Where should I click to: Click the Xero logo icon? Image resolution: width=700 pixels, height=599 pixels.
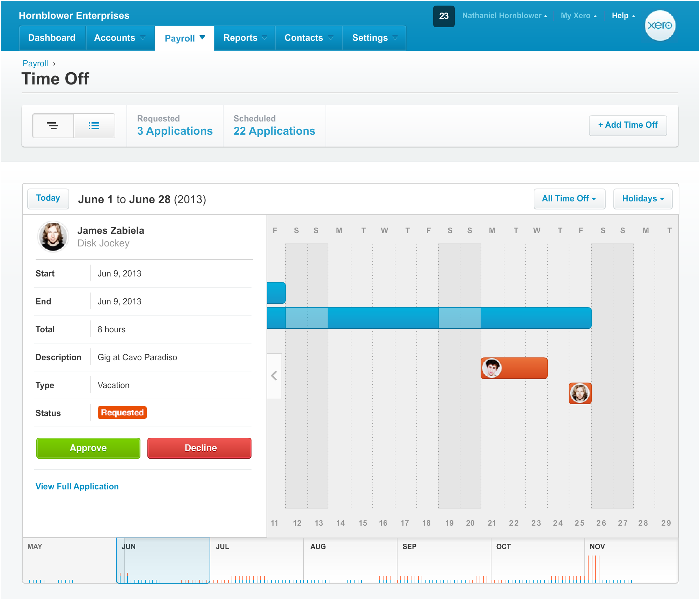659,25
